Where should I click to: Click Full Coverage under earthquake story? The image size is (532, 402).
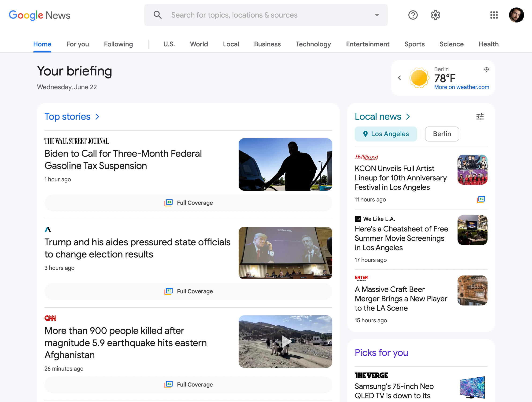(x=188, y=384)
